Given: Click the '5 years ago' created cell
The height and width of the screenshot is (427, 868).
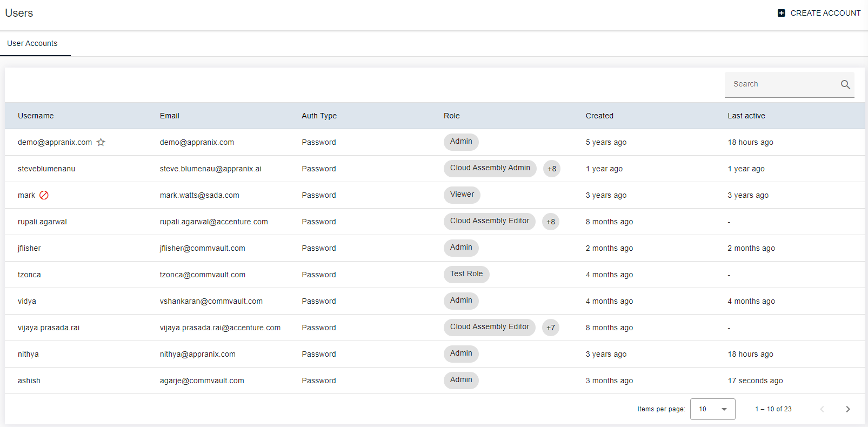Looking at the screenshot, I should pos(606,142).
